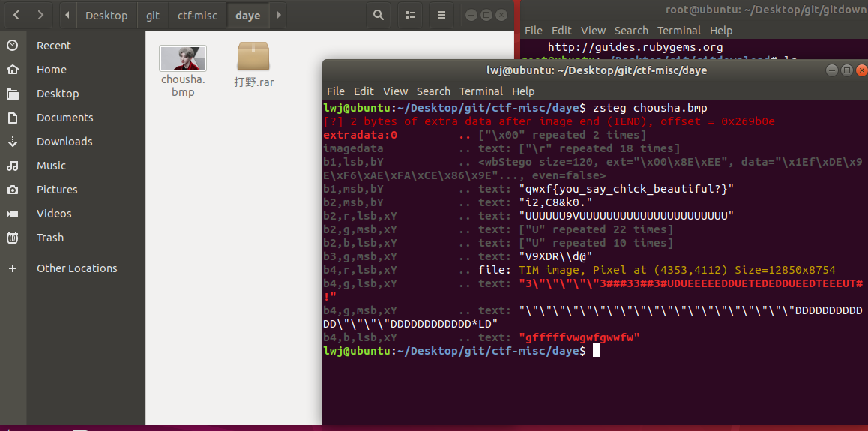
Task: Click zsteg chousha.bmp command text
Action: tap(650, 107)
